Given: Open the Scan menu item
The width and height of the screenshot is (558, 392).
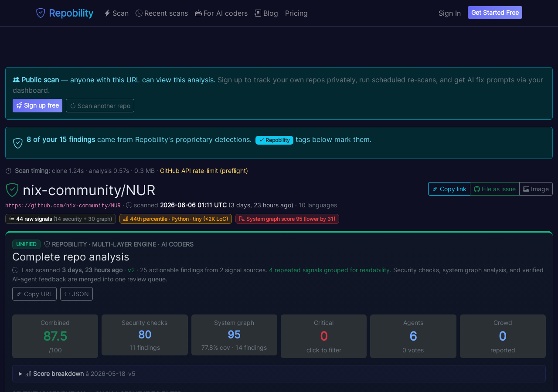Looking at the screenshot, I should click(116, 13).
